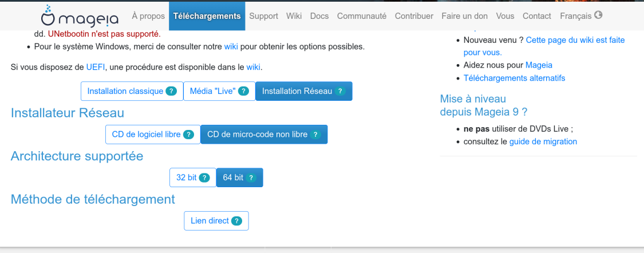Click help icon on 64 bit option
The image size is (644, 253).
pos(251,178)
